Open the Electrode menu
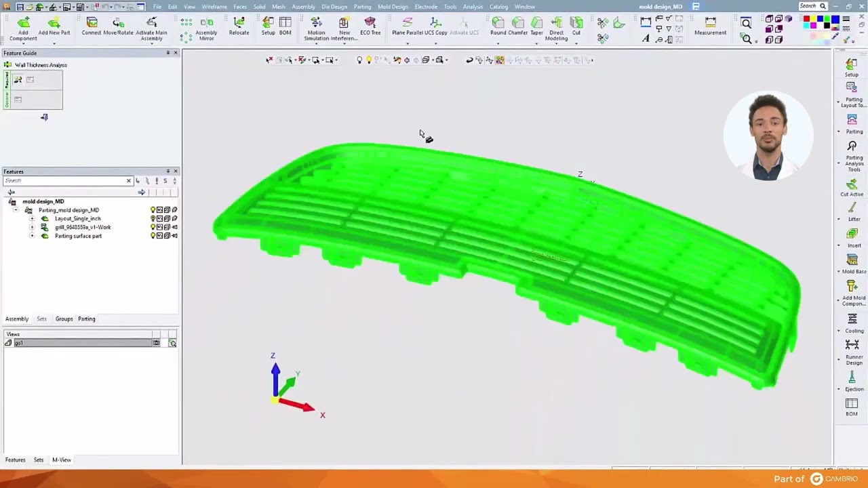This screenshot has width=868, height=488. (x=426, y=7)
